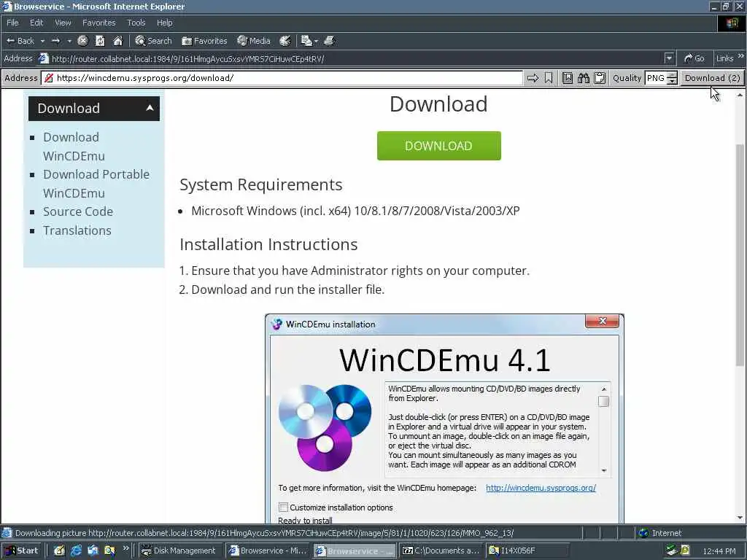Open the Browservice bookmarks list icon
Image resolution: width=747 pixels, height=560 pixels.
pos(568,78)
